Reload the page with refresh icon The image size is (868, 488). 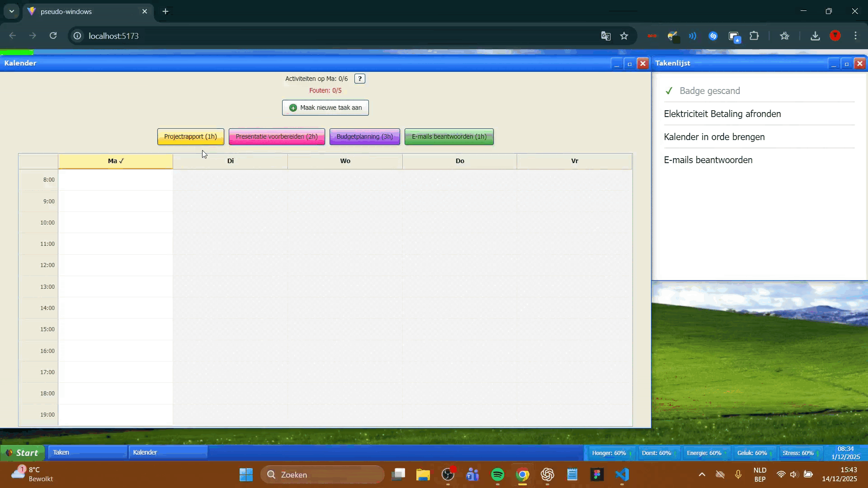tap(53, 36)
